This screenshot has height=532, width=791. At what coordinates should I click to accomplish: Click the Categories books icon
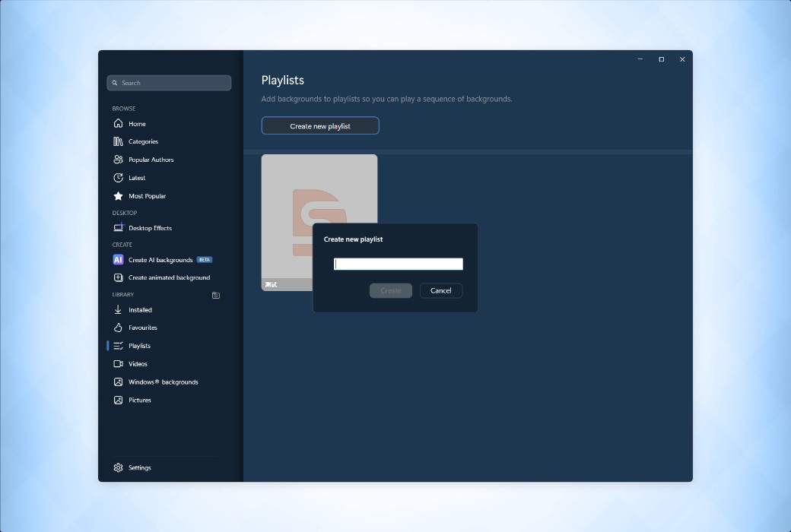pos(118,141)
